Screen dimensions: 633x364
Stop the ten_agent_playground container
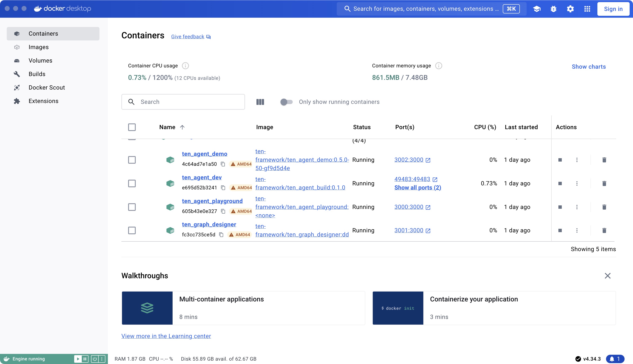pyautogui.click(x=560, y=207)
